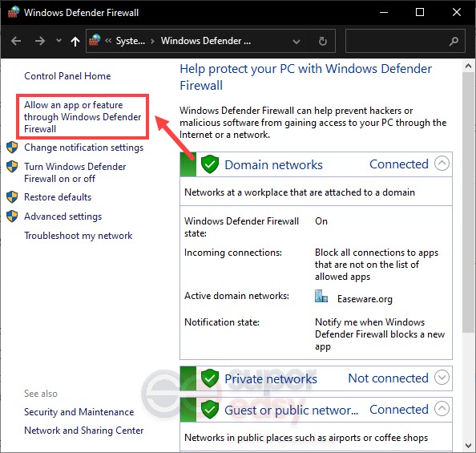Click the green shield icon for Guest or public networks
The width and height of the screenshot is (476, 453).
click(210, 410)
